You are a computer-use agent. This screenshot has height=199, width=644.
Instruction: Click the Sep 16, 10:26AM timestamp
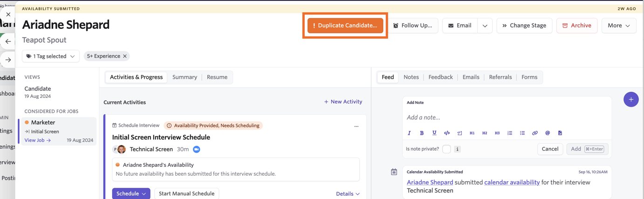593,172
